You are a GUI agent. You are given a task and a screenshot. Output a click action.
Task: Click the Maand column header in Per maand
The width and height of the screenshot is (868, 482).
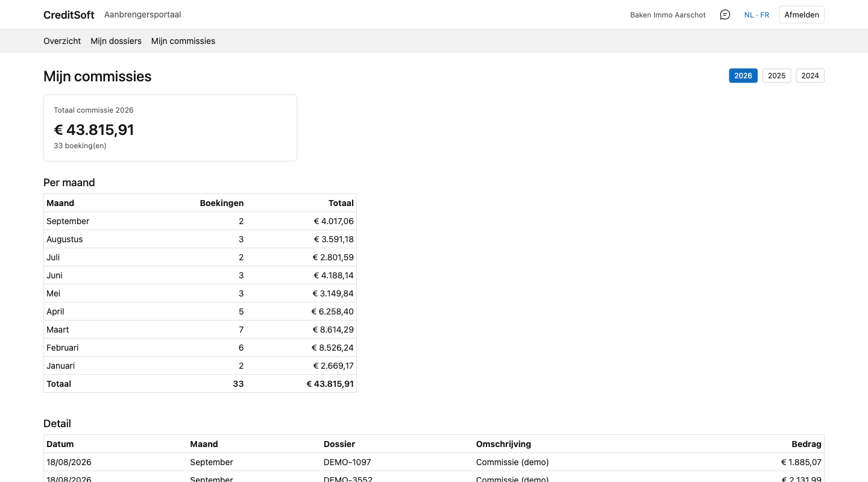click(60, 203)
